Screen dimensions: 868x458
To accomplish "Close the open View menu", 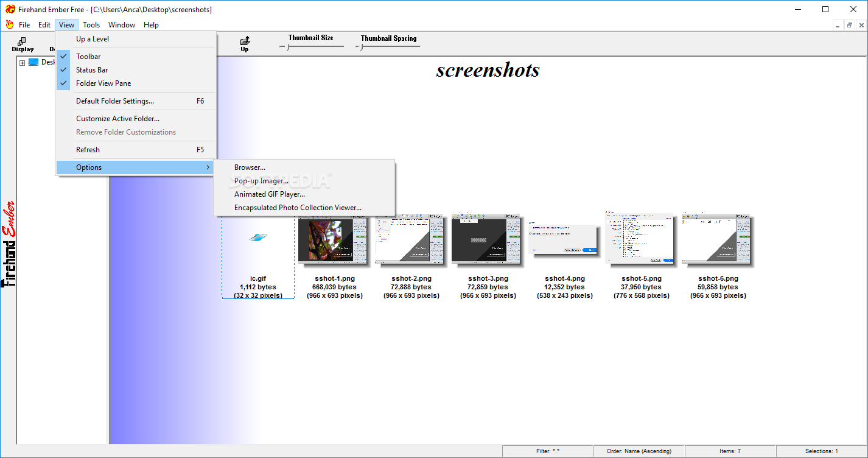I will (67, 25).
